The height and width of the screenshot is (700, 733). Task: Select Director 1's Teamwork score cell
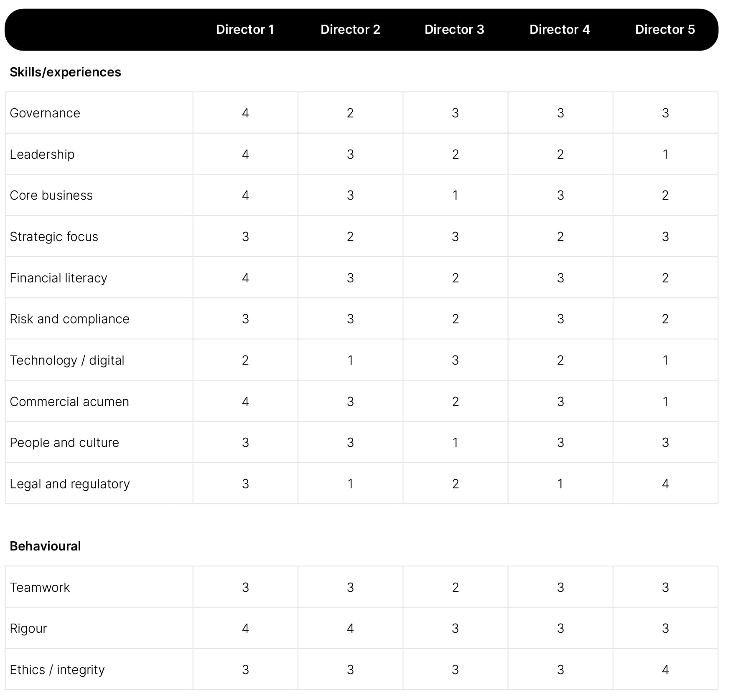click(245, 588)
